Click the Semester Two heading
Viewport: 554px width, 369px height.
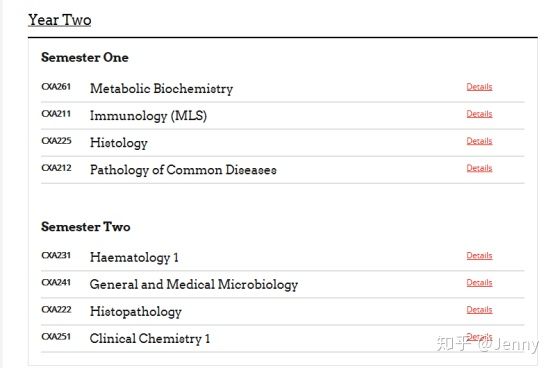click(x=86, y=227)
